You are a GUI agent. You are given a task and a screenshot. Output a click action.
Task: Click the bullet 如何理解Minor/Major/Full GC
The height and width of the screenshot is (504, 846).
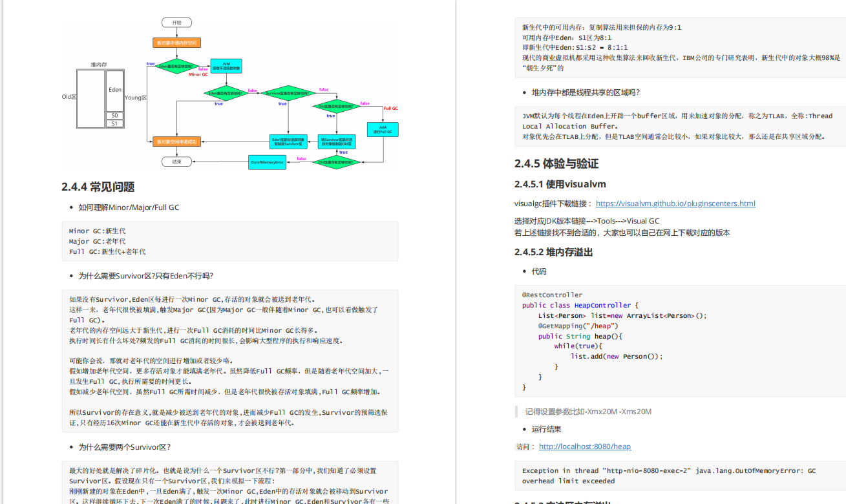[129, 207]
